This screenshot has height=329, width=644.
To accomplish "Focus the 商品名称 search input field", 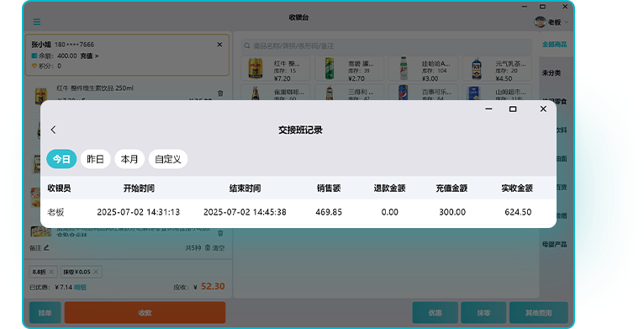I will point(386,45).
